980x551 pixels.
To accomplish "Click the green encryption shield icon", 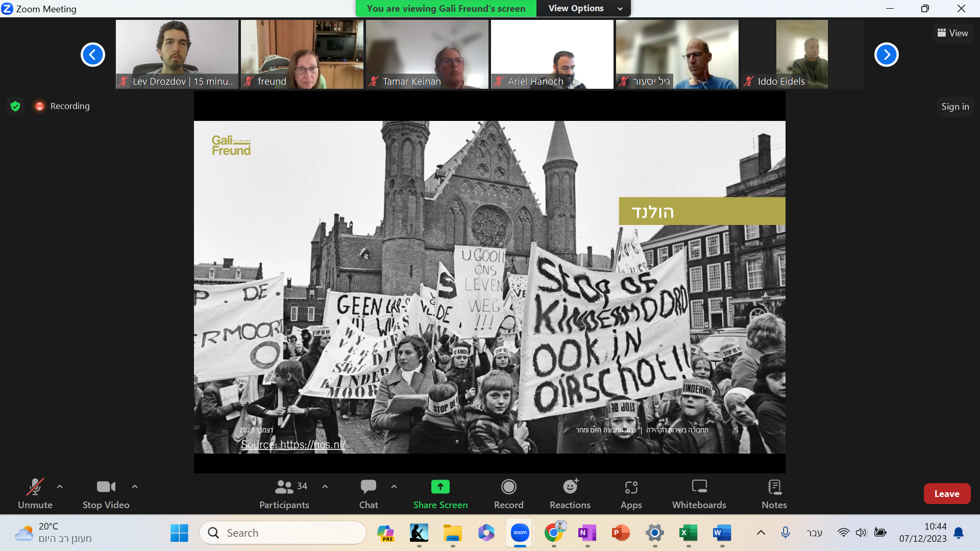I will (15, 106).
